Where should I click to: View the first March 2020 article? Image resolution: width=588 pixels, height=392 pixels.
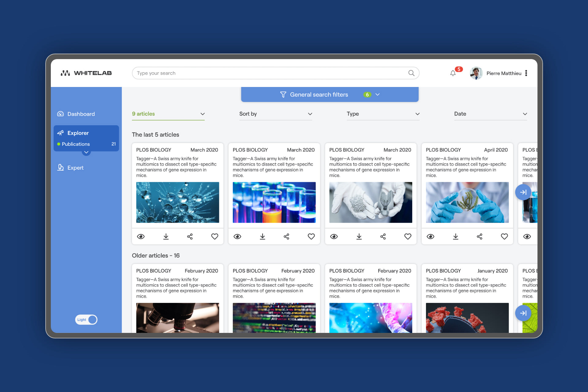point(141,236)
